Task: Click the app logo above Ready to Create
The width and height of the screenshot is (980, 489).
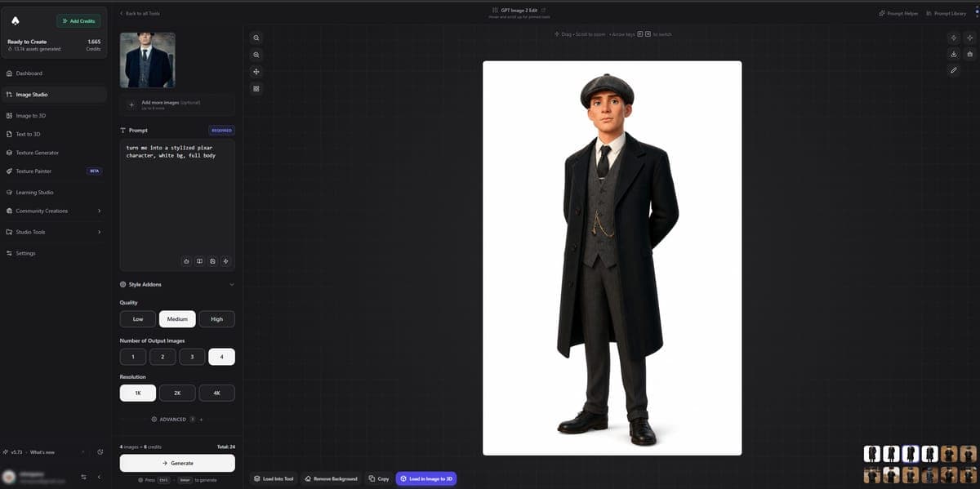Action: (16, 20)
